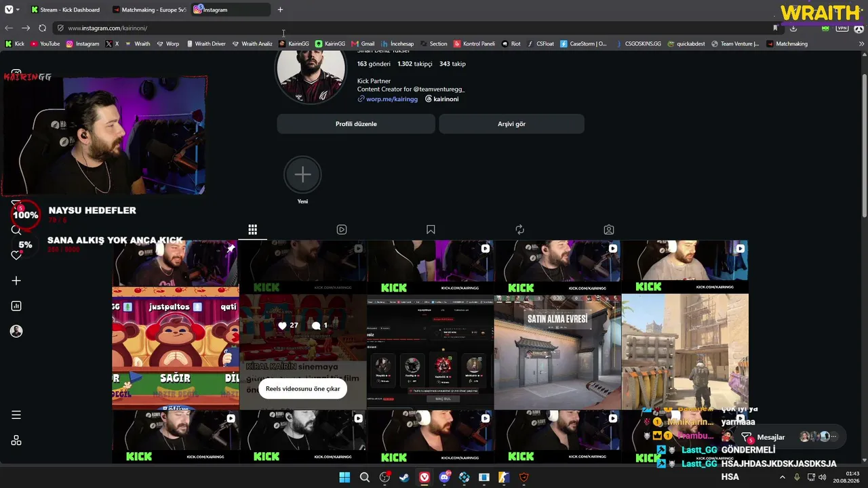This screenshot has width=868, height=488.
Task: Open the Gmail bookmark
Action: (363, 43)
